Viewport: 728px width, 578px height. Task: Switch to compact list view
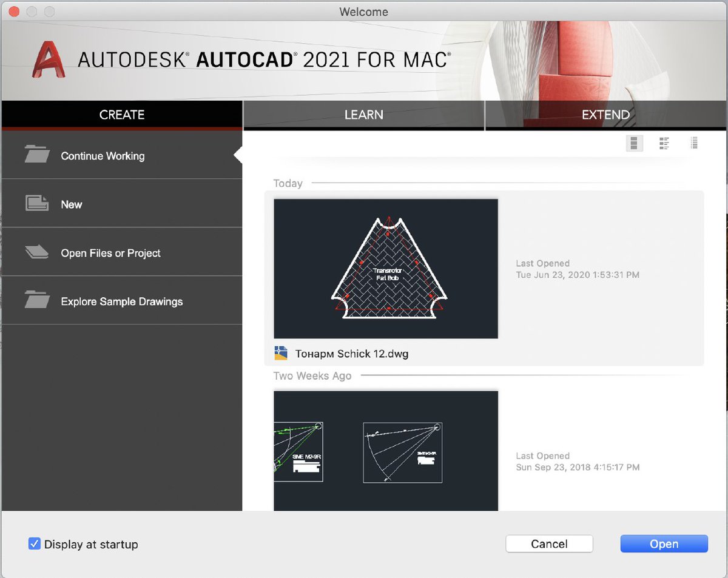pyautogui.click(x=694, y=143)
